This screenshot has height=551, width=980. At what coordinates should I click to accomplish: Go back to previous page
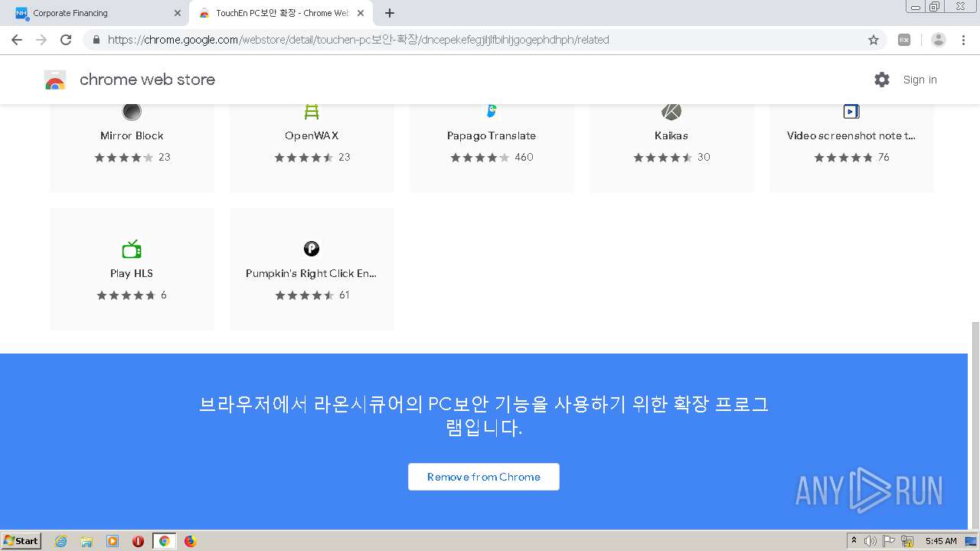pos(17,40)
